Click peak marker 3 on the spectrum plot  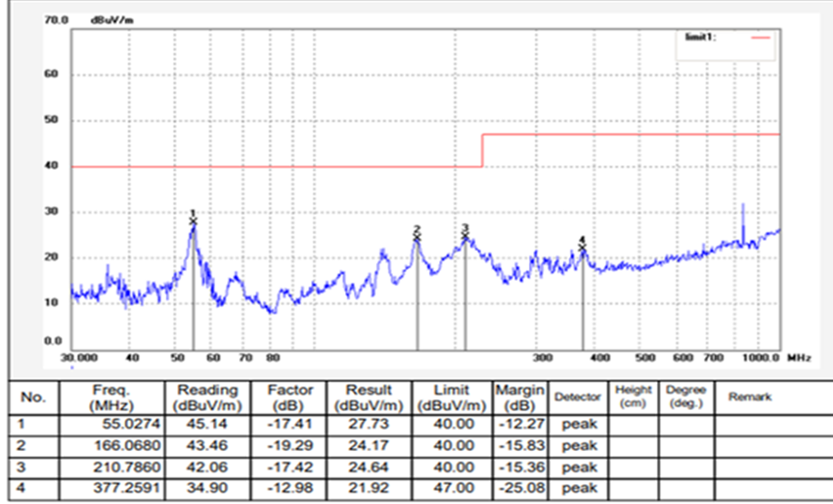coord(466,236)
